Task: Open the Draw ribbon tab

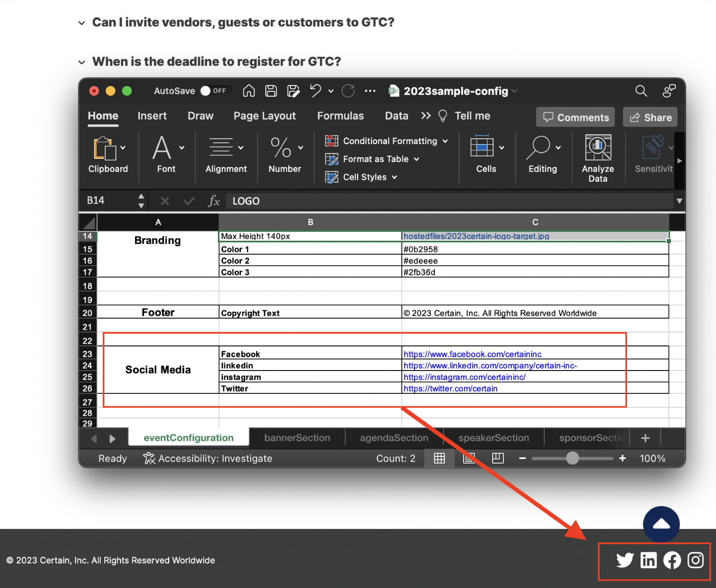Action: click(200, 116)
